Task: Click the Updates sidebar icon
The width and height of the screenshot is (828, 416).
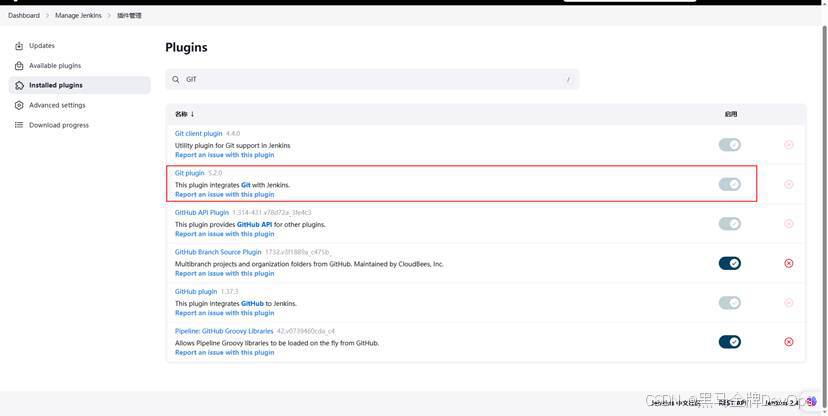Action: pos(19,46)
